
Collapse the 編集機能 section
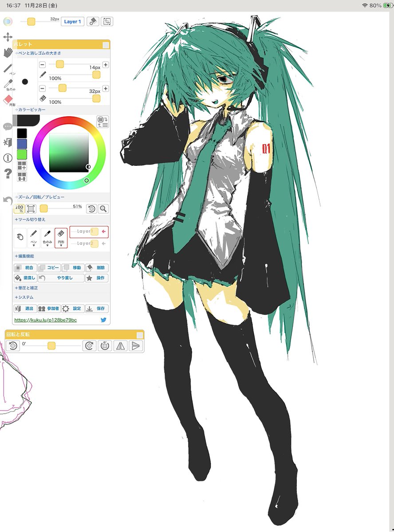pyautogui.click(x=24, y=256)
